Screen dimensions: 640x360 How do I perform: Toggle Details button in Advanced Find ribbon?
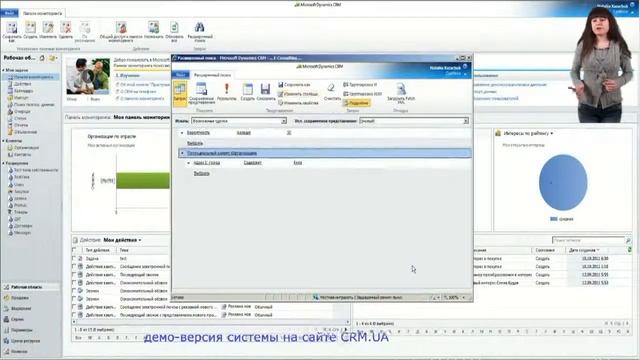coord(357,103)
